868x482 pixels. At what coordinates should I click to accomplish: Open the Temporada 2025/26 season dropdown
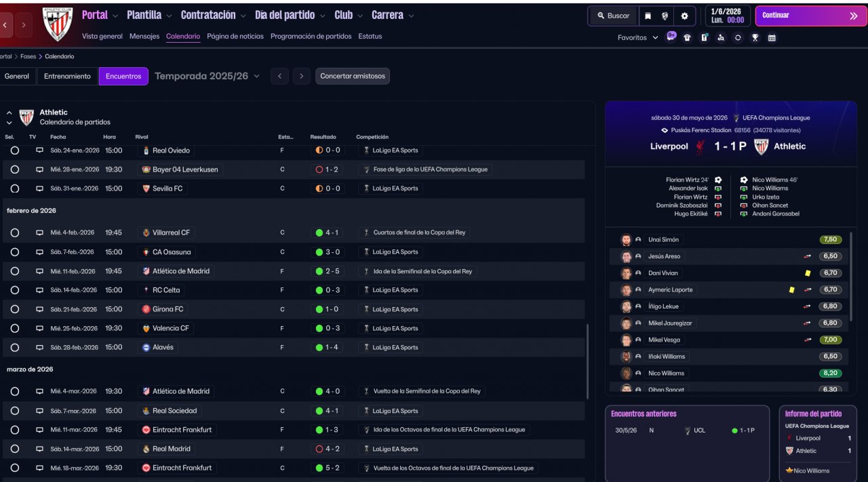click(x=208, y=76)
